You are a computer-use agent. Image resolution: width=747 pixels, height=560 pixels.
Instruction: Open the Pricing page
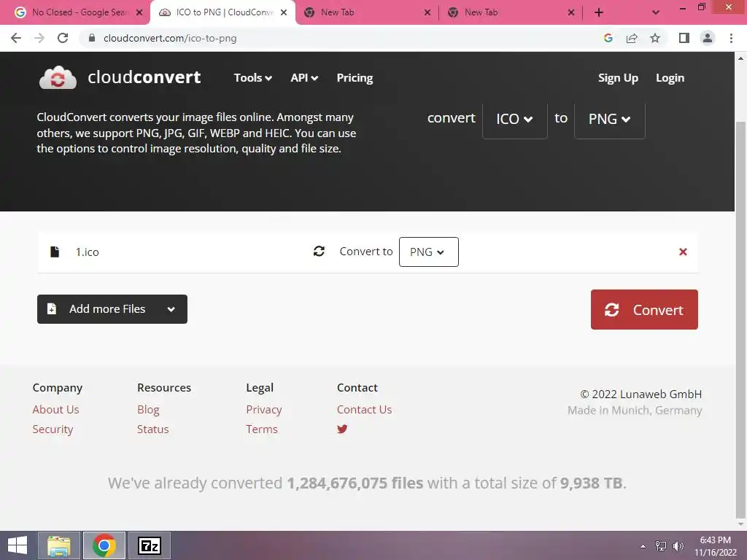pyautogui.click(x=355, y=77)
